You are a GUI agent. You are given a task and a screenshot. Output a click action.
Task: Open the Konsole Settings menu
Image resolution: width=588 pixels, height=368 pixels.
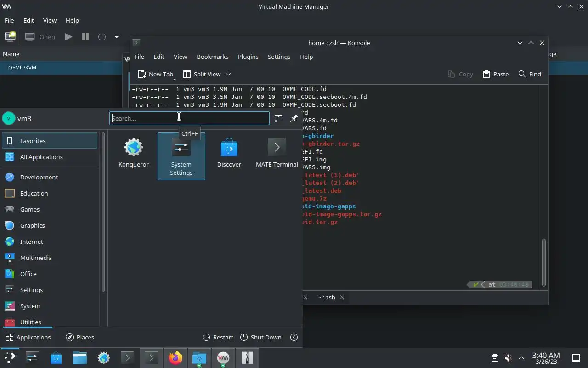pyautogui.click(x=279, y=57)
